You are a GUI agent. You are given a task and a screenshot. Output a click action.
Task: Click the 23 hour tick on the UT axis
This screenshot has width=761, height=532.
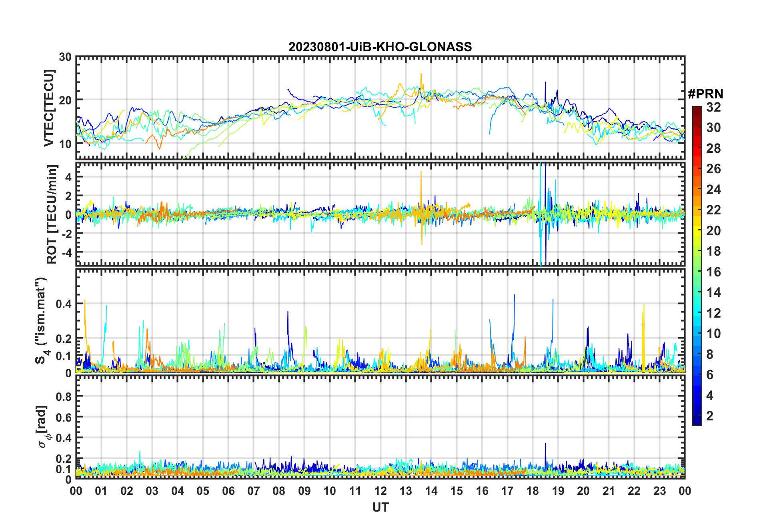pos(659,491)
